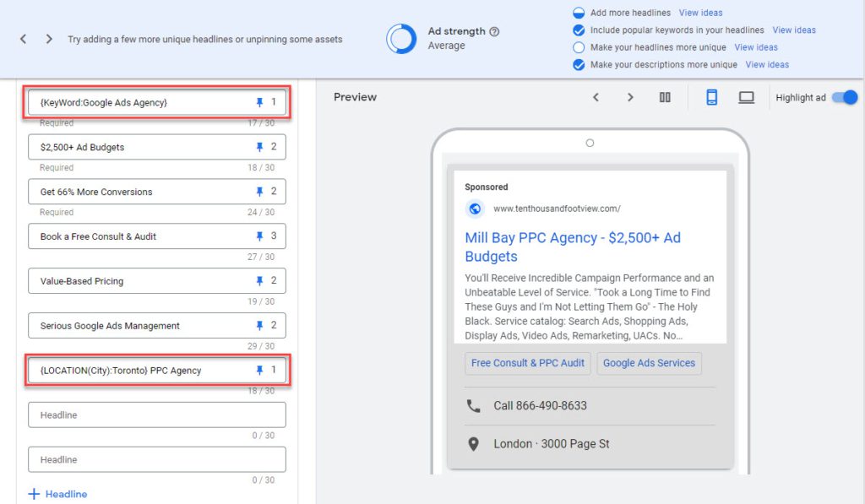
Task: Advance the ad preview with the right arrow
Action: [629, 97]
